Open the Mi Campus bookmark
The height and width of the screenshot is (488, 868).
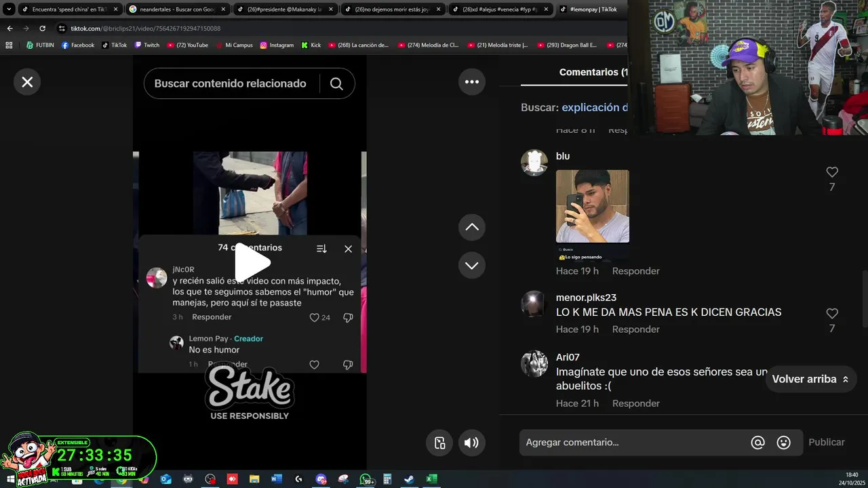point(235,45)
